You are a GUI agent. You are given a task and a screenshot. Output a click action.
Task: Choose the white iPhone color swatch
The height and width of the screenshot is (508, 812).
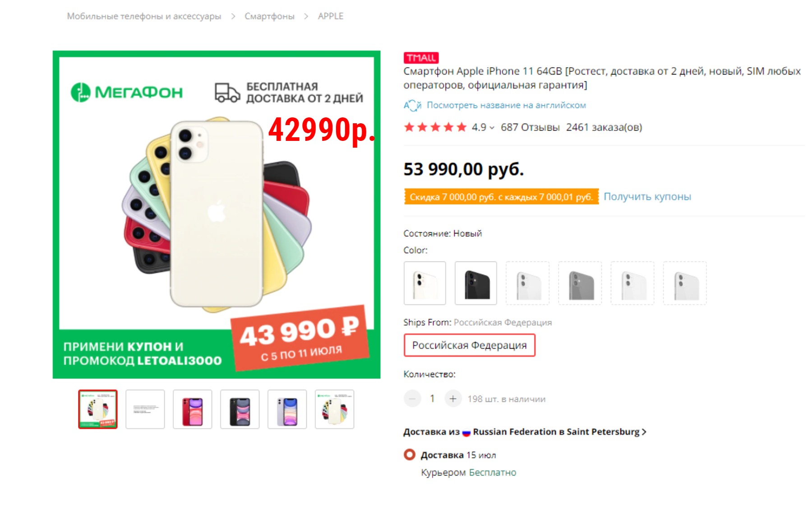(x=425, y=283)
